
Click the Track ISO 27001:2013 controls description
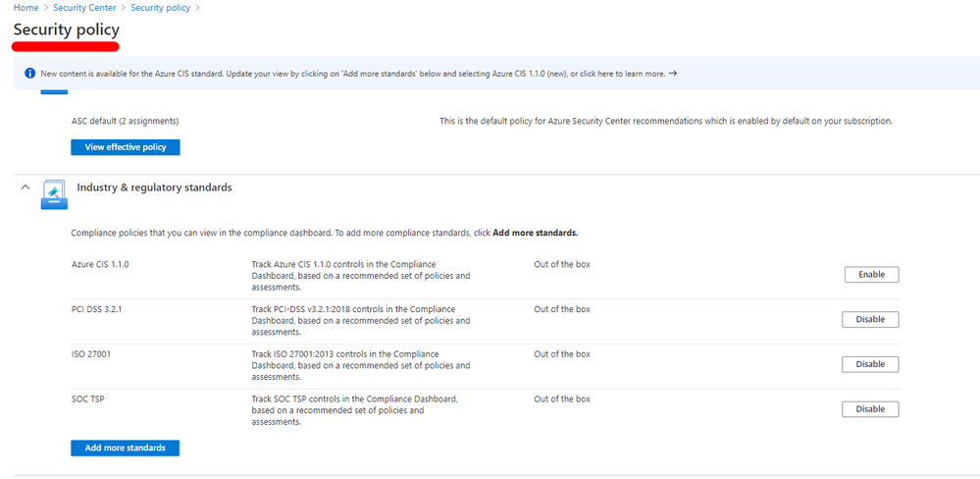tap(361, 366)
